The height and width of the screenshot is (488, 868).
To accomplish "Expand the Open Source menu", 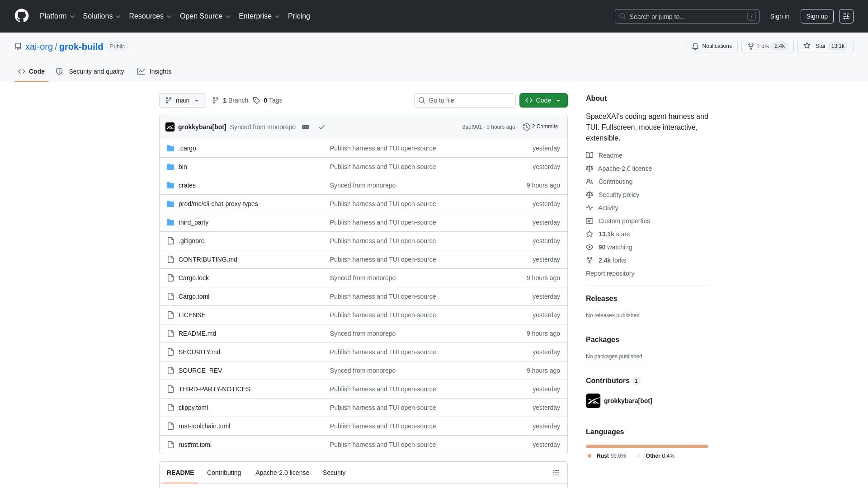I will (205, 16).
